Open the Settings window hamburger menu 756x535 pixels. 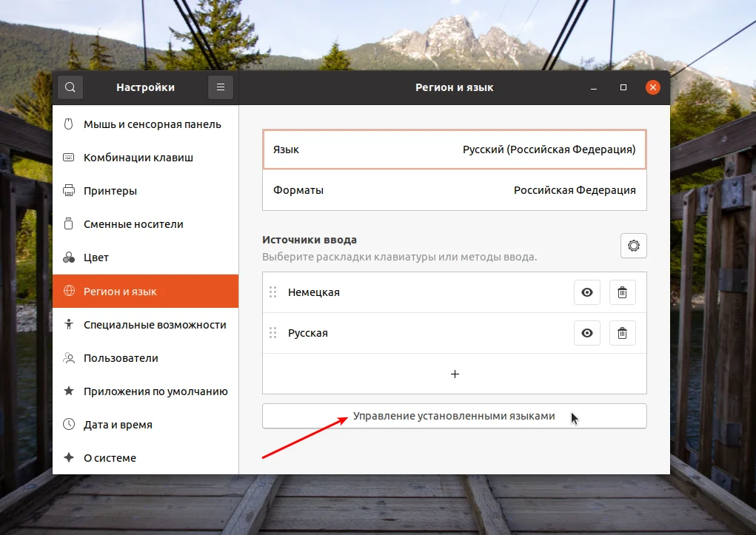point(220,87)
